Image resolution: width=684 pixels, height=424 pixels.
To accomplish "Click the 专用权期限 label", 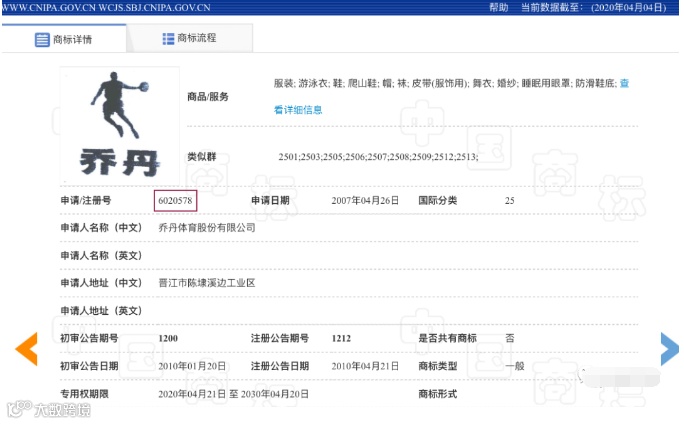I will (84, 394).
